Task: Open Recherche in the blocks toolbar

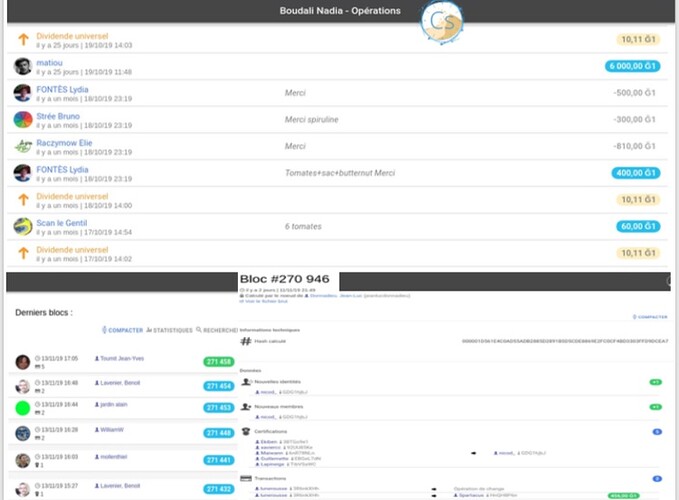Action: pyautogui.click(x=217, y=330)
